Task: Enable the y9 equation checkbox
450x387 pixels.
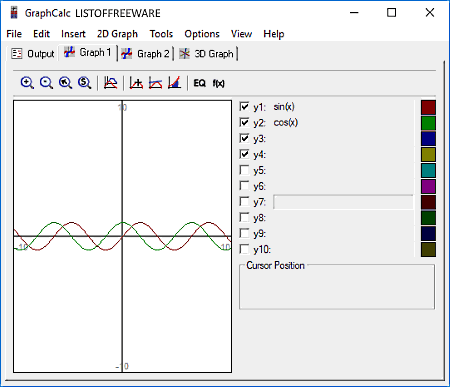Action: click(x=244, y=233)
